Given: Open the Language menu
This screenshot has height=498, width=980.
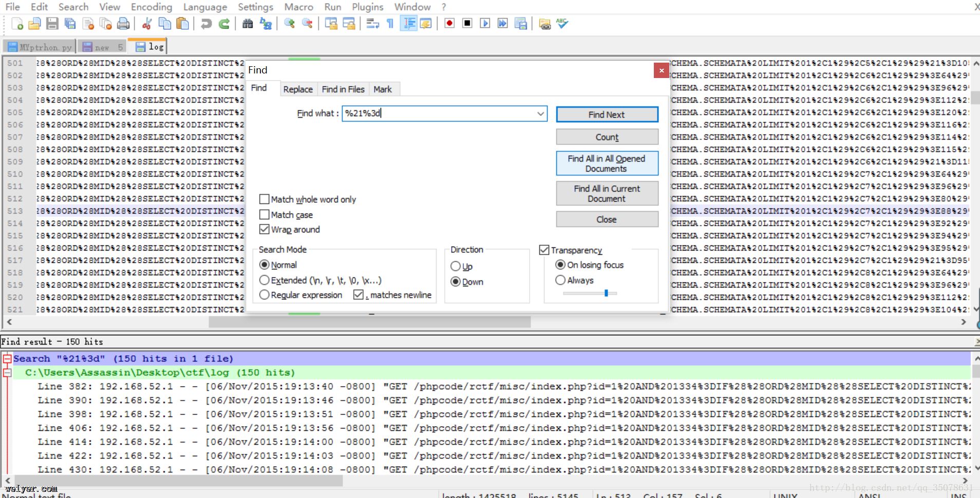Looking at the screenshot, I should coord(205,7).
